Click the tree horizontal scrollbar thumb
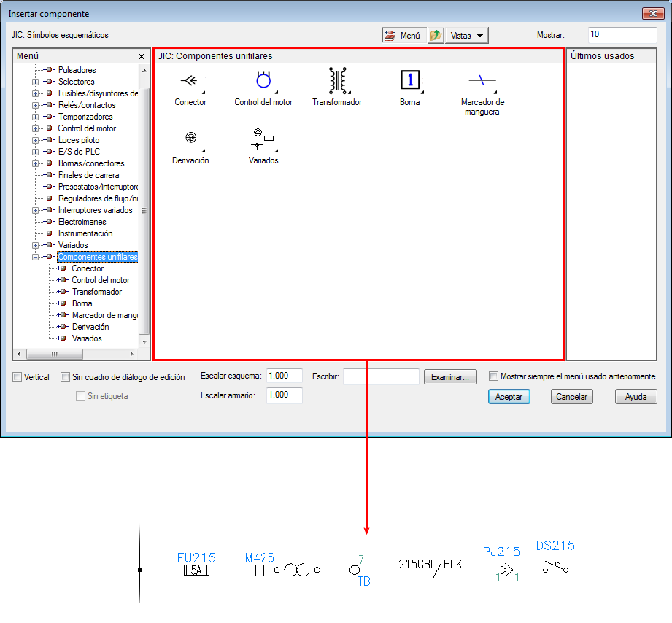This screenshot has width=672, height=623. point(55,355)
